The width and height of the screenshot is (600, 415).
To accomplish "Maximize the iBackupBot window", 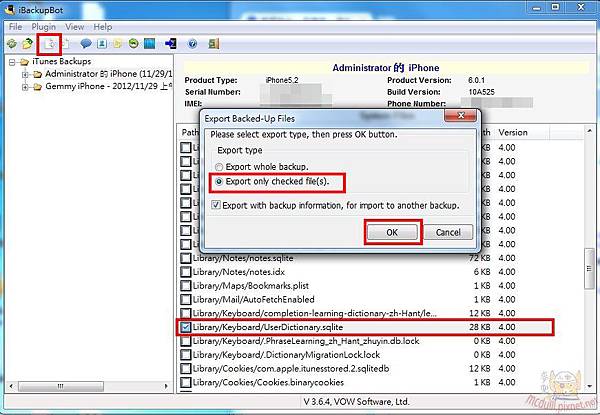I will (x=556, y=7).
